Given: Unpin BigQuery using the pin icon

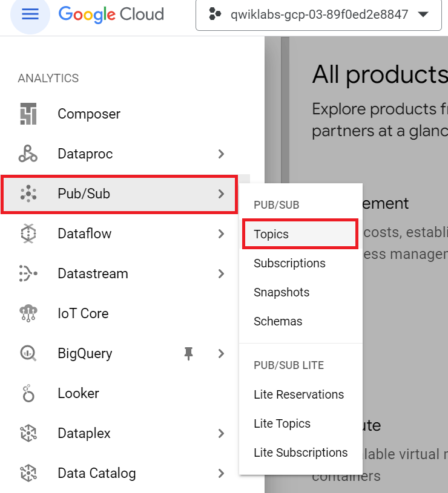Looking at the screenshot, I should tap(189, 353).
